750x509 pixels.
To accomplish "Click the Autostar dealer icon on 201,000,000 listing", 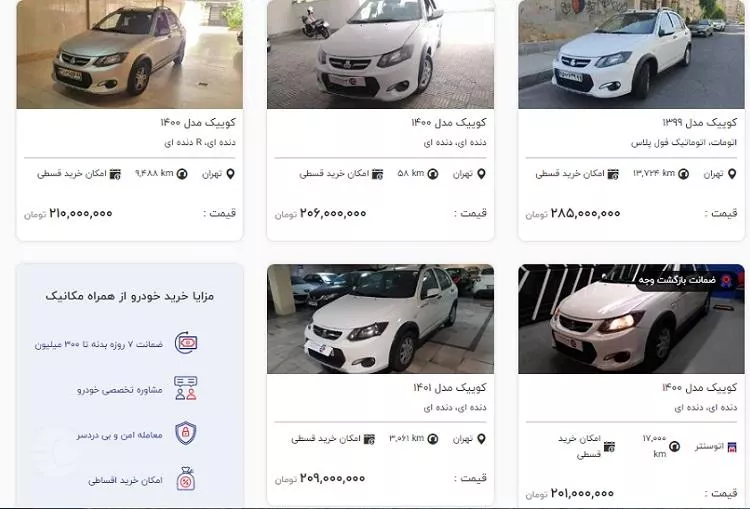I will [x=732, y=447].
